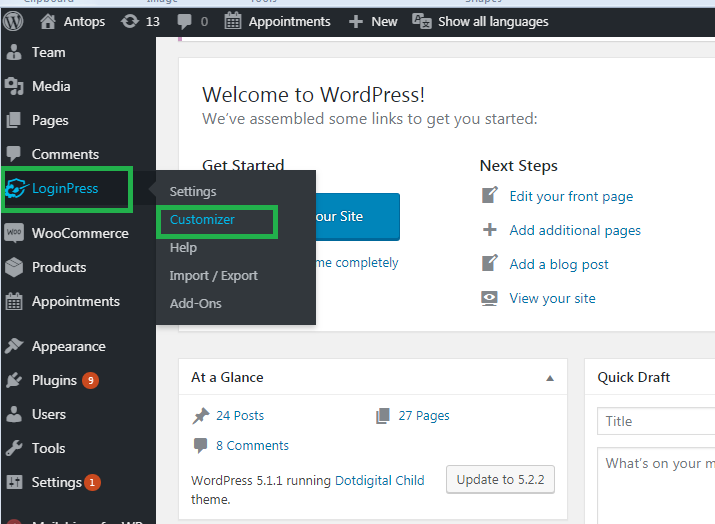Image resolution: width=715 pixels, height=524 pixels.
Task: Click the screen icon beside View your site
Action: pos(489,298)
